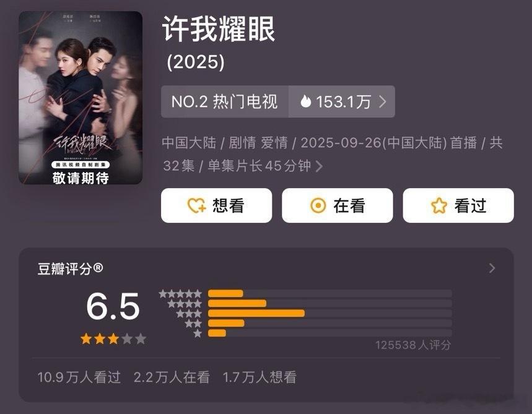Screen dimensions: 532x414
Task: Mark the show as 在看
Action: pos(338,205)
